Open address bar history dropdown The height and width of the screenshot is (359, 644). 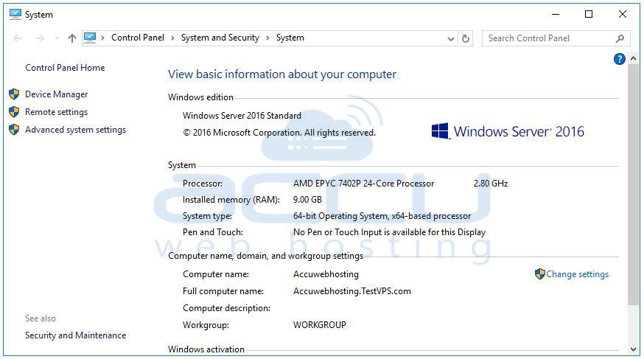coord(450,38)
